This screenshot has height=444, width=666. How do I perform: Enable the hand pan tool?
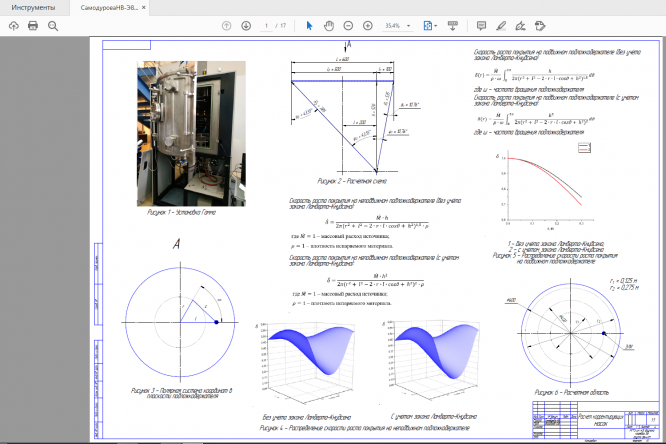(328, 25)
